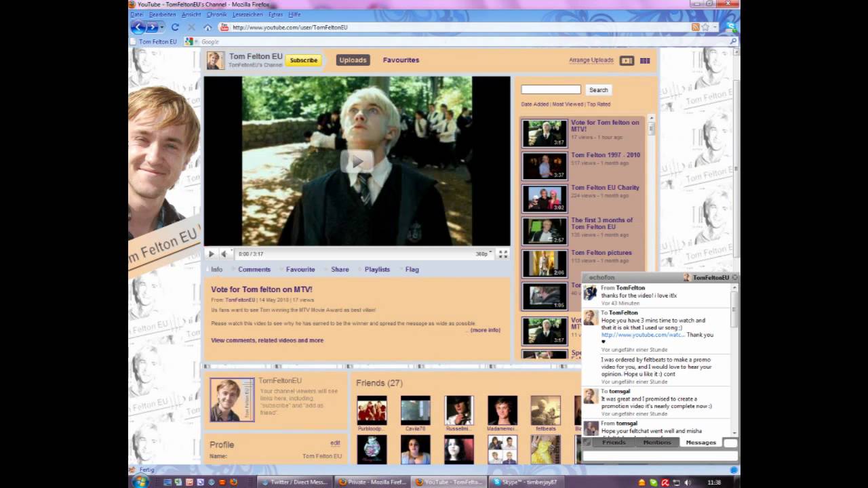The height and width of the screenshot is (488, 868).
Task: Open the browser history dropdown arrow next to forward
Action: tap(162, 27)
